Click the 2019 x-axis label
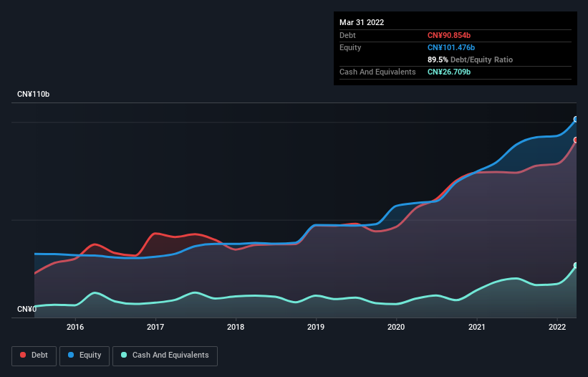Image resolution: width=588 pixels, height=377 pixels. [x=316, y=327]
